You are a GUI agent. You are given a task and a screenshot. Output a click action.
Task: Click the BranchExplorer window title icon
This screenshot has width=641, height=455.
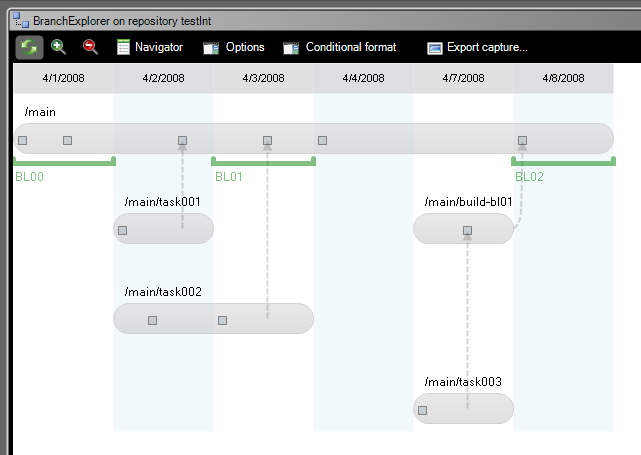tap(20, 18)
